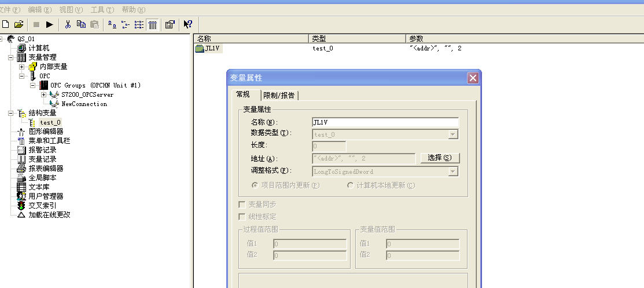Select OPC channel tree node
This screenshot has width=644, height=288.
45,76
